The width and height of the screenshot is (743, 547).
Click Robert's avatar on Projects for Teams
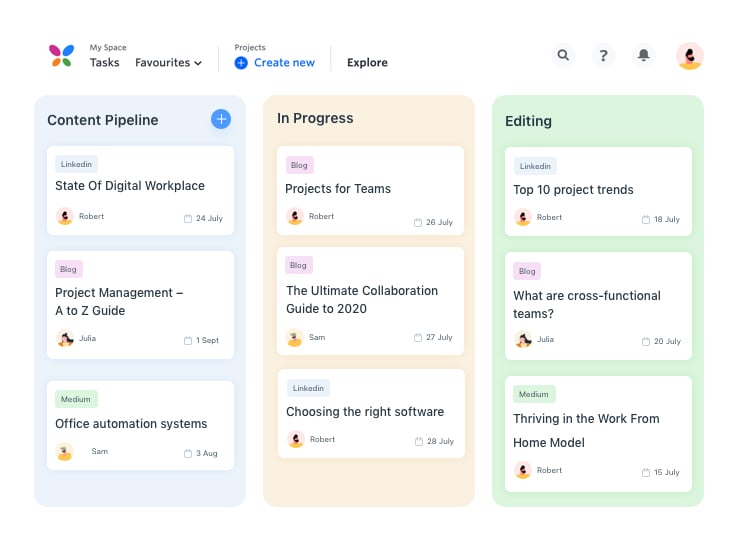click(x=295, y=216)
